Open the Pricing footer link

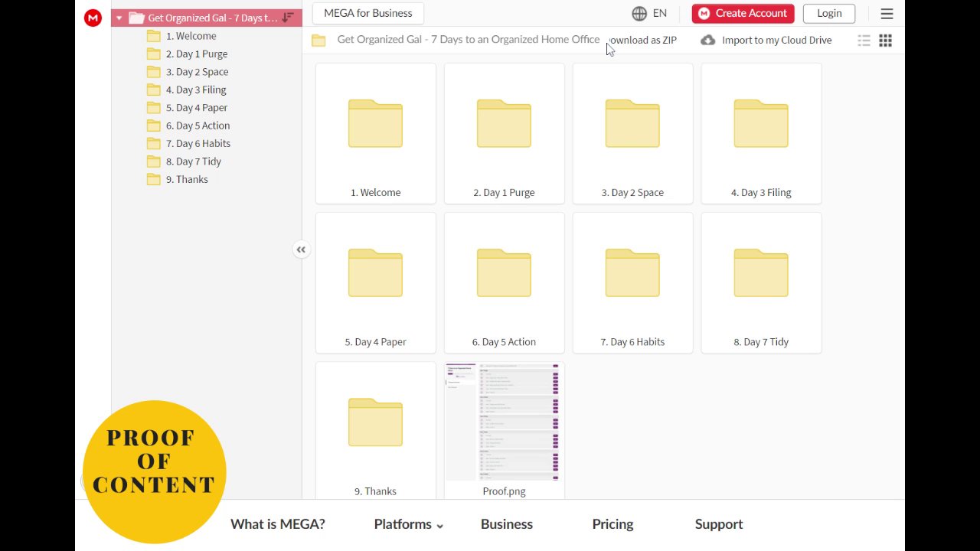click(x=612, y=524)
